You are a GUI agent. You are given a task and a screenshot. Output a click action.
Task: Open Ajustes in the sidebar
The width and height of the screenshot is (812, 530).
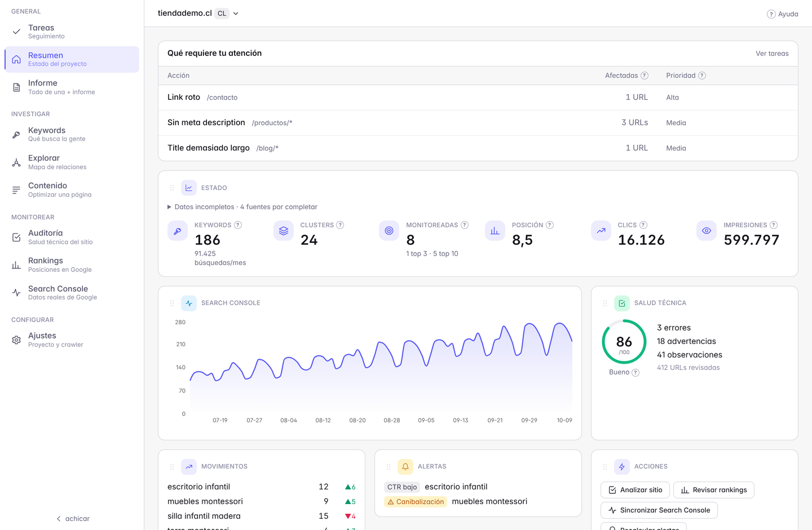pos(72,339)
